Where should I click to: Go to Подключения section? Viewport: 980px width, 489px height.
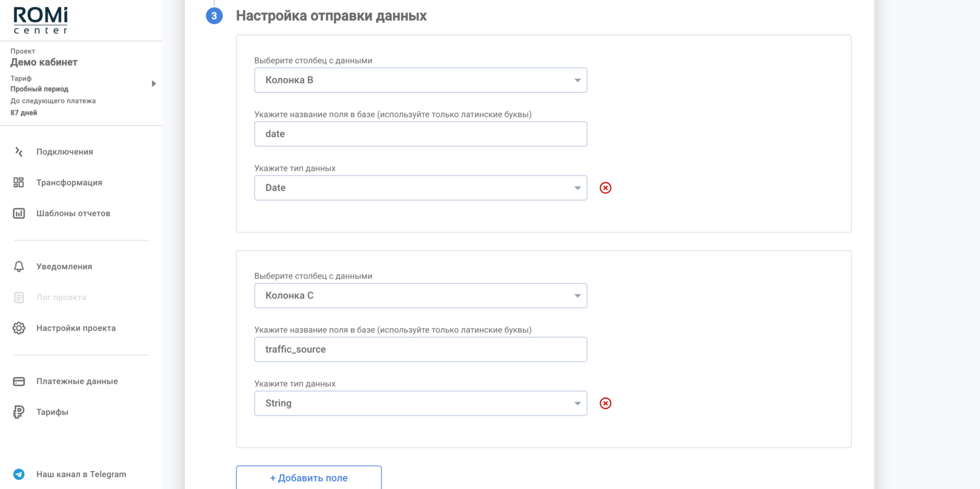coord(65,152)
